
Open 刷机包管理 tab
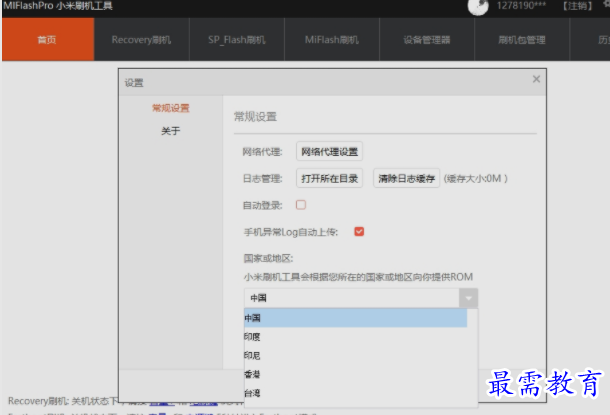[522, 39]
